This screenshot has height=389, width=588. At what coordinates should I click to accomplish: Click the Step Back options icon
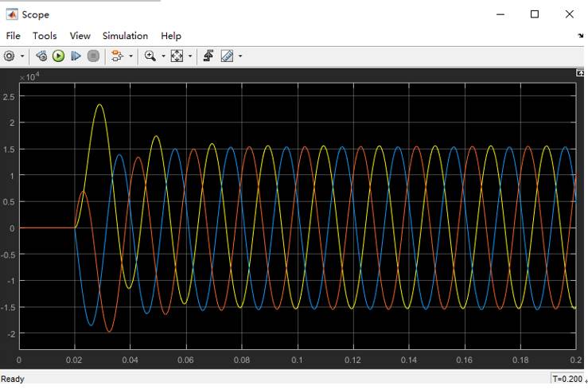(x=41, y=56)
